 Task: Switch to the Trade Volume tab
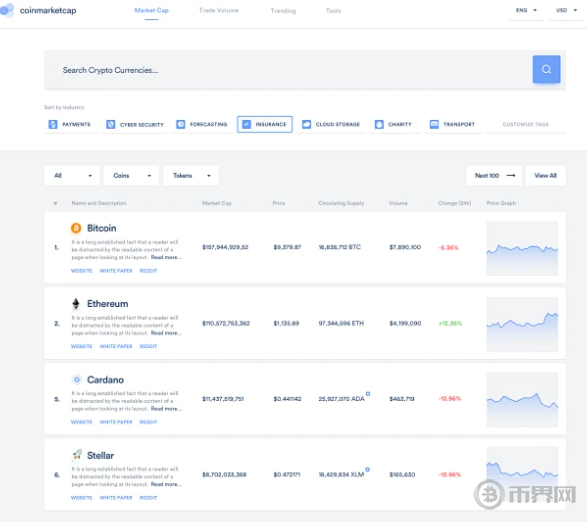pyautogui.click(x=219, y=10)
